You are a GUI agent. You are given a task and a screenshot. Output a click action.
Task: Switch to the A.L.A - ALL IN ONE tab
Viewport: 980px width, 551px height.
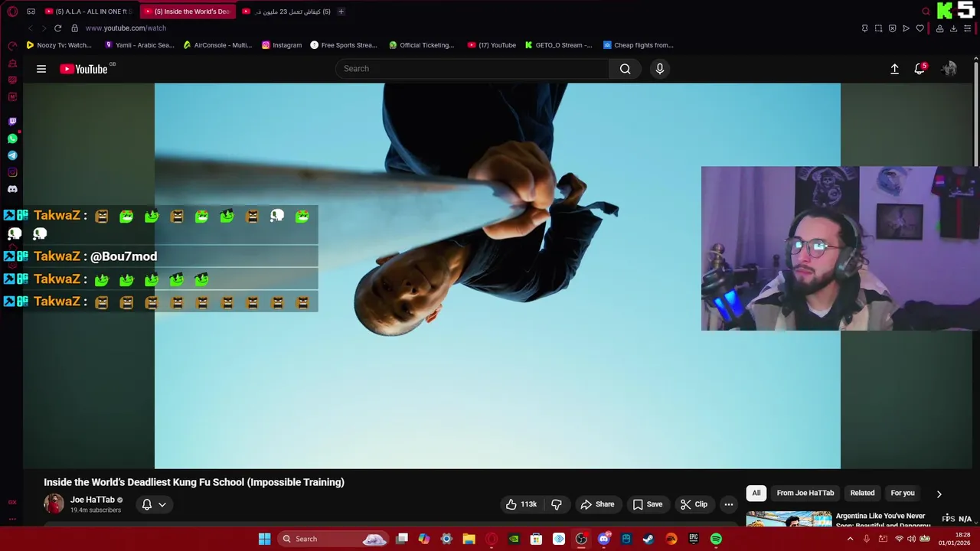pyautogui.click(x=87, y=11)
